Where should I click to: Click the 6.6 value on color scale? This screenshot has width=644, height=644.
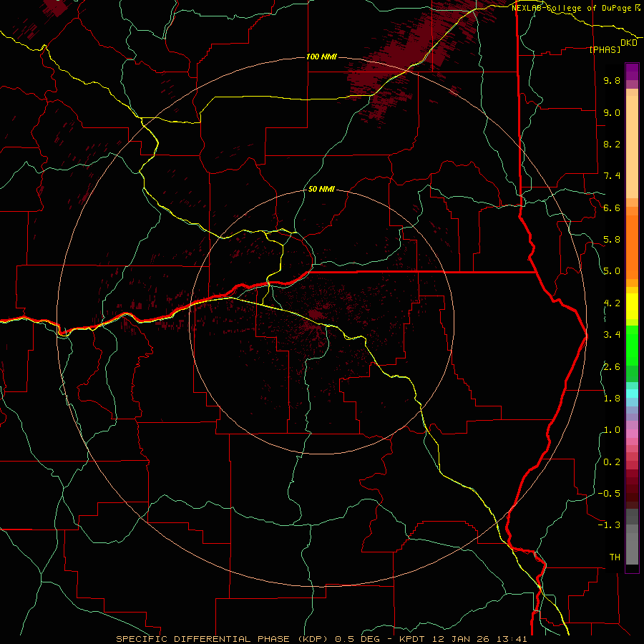(x=612, y=208)
